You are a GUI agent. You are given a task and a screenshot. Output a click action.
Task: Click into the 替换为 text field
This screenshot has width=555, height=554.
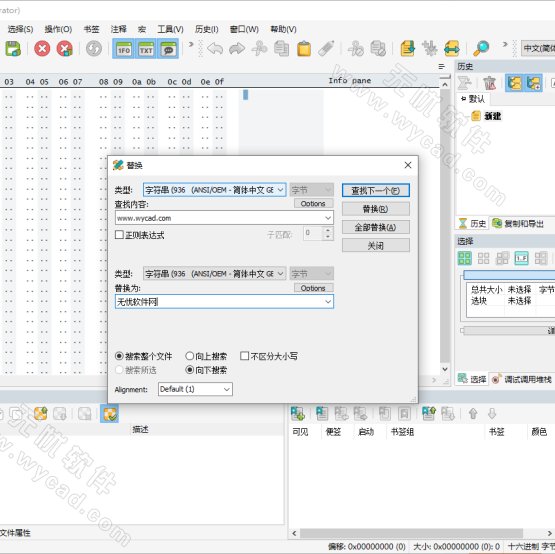pos(219,302)
